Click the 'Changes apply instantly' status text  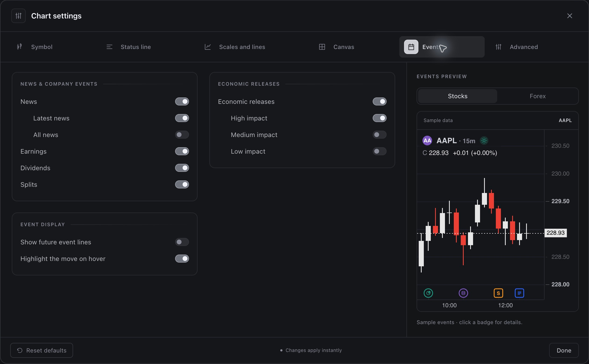point(314,350)
